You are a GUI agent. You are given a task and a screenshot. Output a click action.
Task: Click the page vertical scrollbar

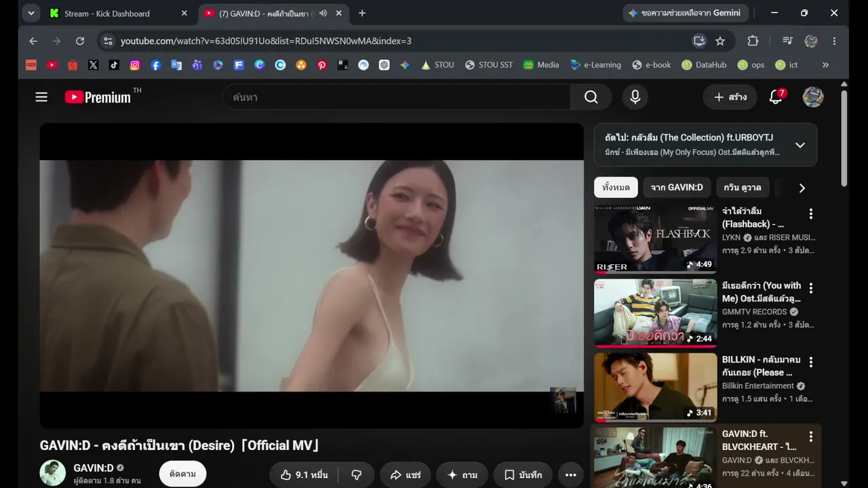pyautogui.click(x=844, y=138)
